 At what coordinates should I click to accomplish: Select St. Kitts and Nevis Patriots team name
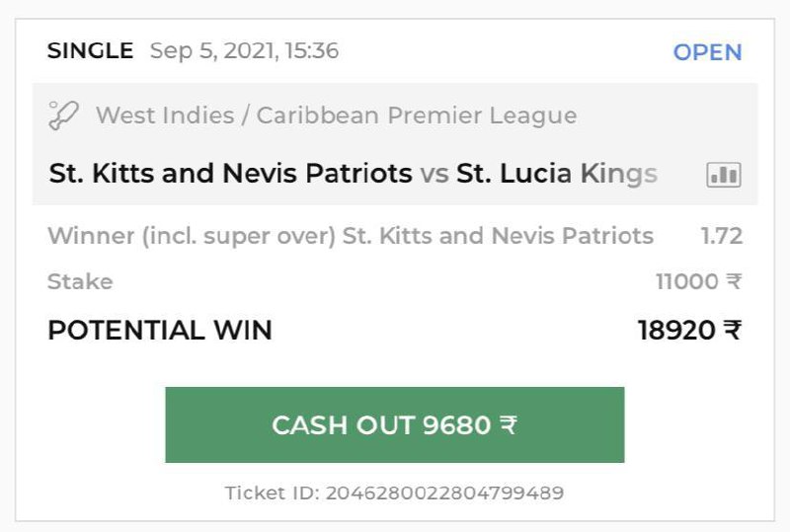pos(230,174)
